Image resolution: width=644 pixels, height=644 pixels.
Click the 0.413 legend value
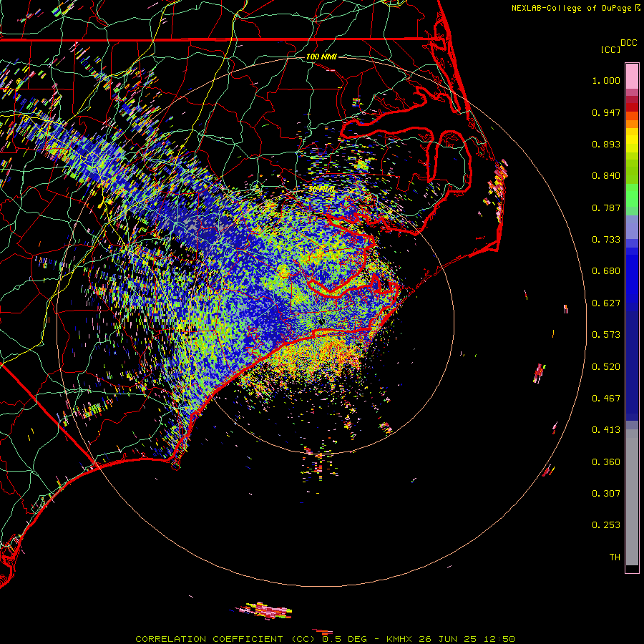pyautogui.click(x=606, y=430)
